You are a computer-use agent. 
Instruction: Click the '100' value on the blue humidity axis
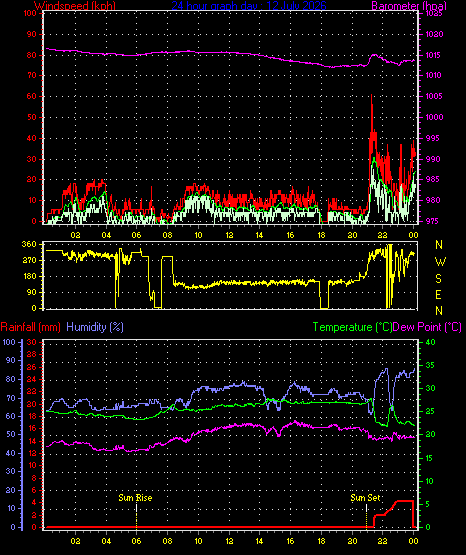pyautogui.click(x=10, y=342)
